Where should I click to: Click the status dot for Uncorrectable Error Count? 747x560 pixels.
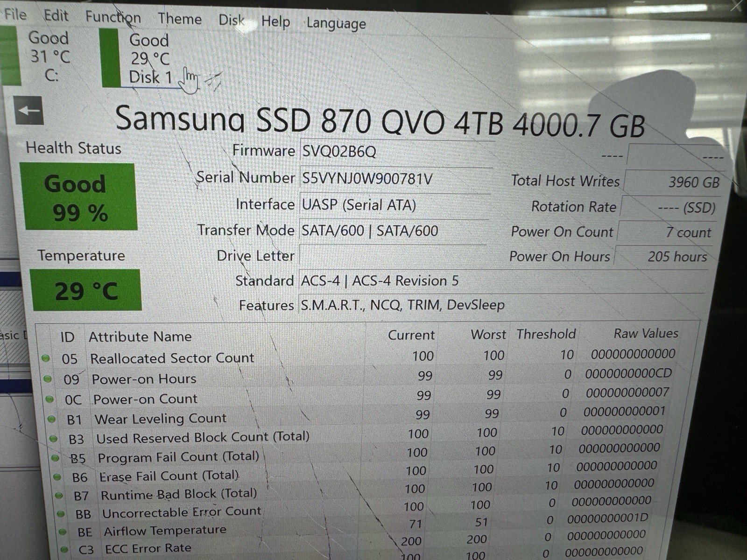click(x=61, y=514)
